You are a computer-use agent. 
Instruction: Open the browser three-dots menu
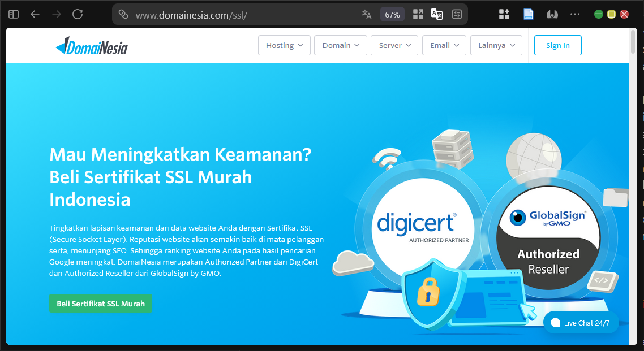coord(575,14)
